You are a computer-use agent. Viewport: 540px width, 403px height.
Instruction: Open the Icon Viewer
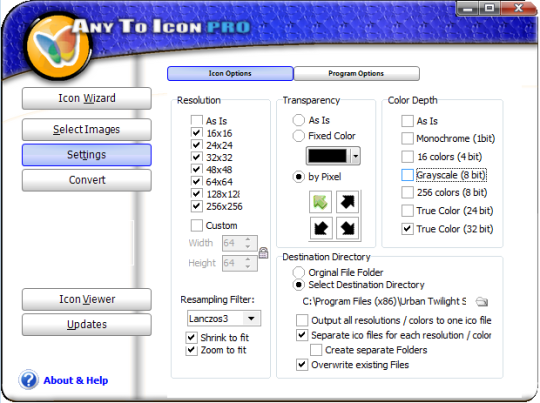coord(87,299)
